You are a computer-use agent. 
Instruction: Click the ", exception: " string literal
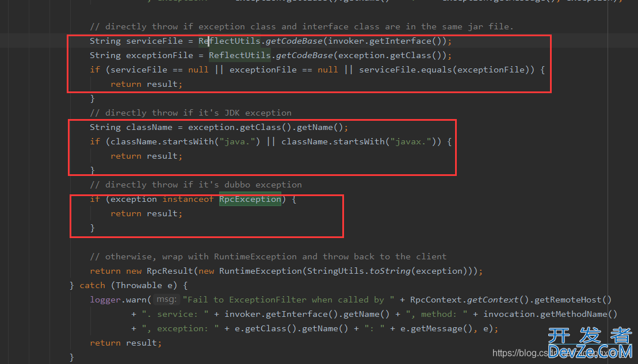click(180, 328)
